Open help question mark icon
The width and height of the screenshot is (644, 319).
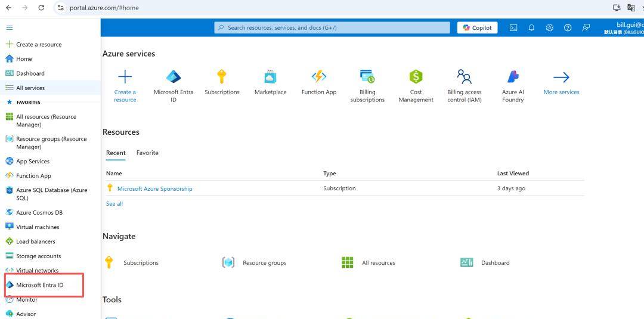click(568, 27)
